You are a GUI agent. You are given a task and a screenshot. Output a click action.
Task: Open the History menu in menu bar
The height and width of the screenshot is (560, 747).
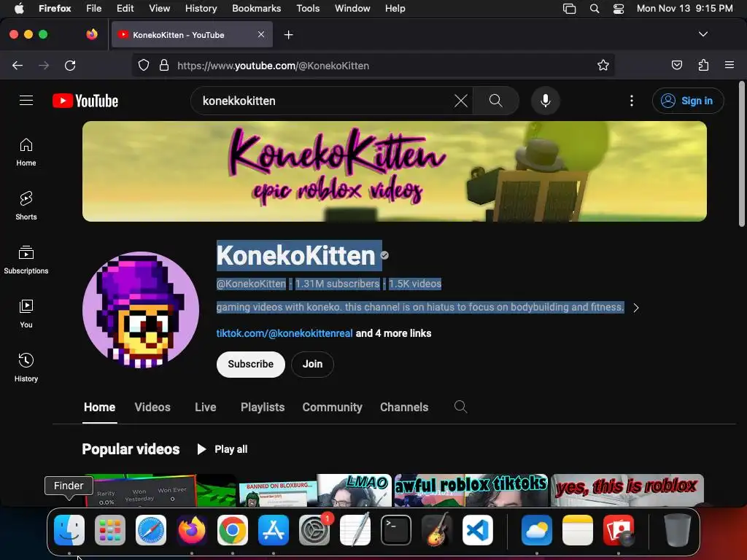[x=201, y=8]
